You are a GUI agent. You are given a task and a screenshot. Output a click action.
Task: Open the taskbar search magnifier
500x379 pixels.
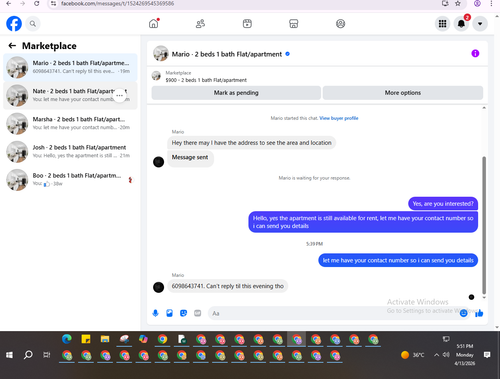point(28,355)
